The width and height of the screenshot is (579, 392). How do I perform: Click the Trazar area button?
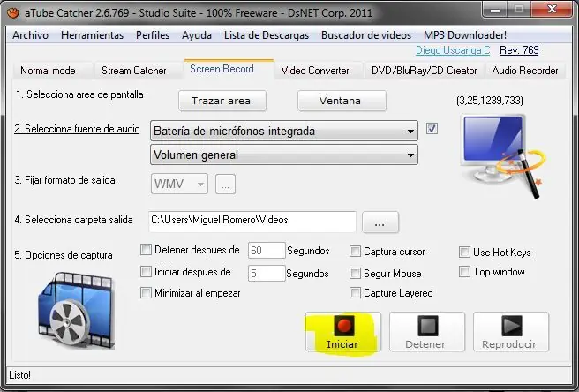(222, 101)
